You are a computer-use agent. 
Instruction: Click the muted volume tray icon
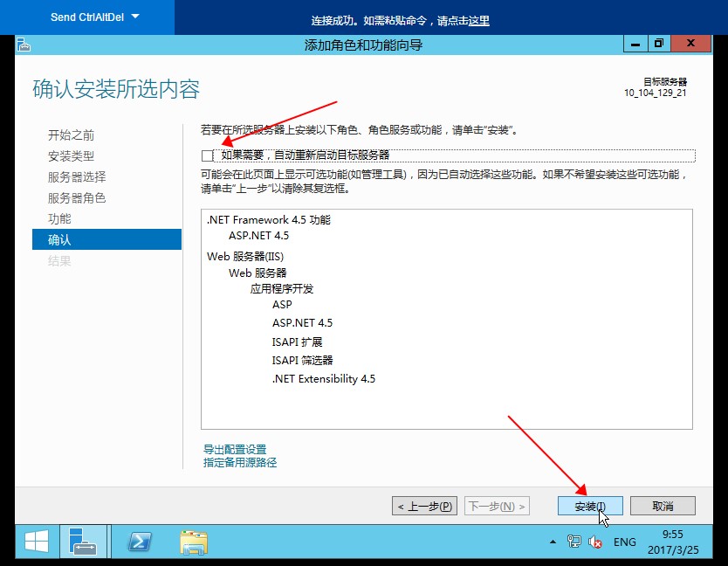point(594,542)
